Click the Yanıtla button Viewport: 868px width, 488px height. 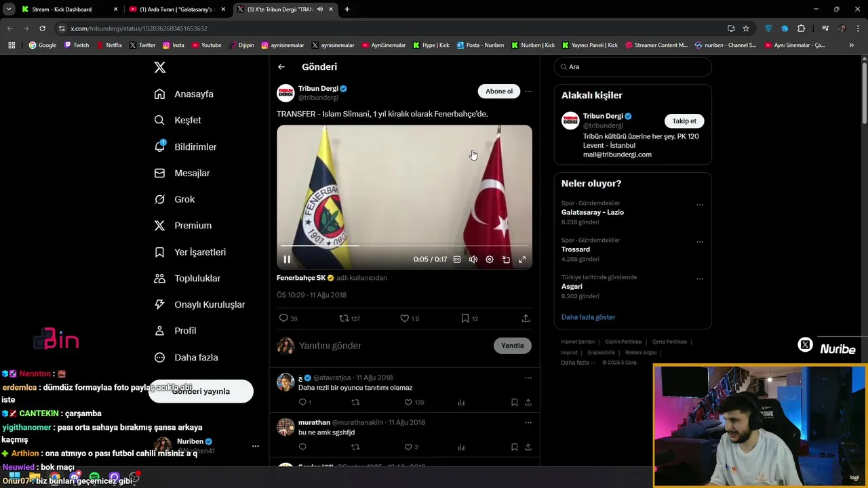pyautogui.click(x=513, y=346)
